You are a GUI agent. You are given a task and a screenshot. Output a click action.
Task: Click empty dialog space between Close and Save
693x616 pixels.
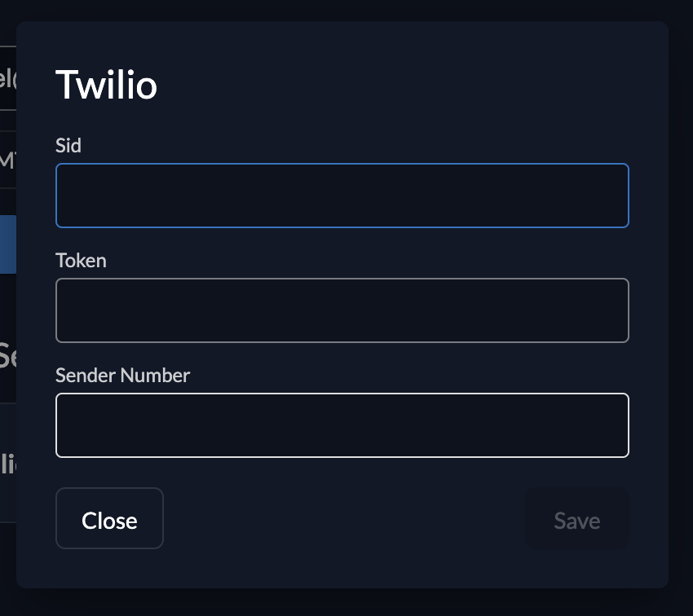click(342, 519)
